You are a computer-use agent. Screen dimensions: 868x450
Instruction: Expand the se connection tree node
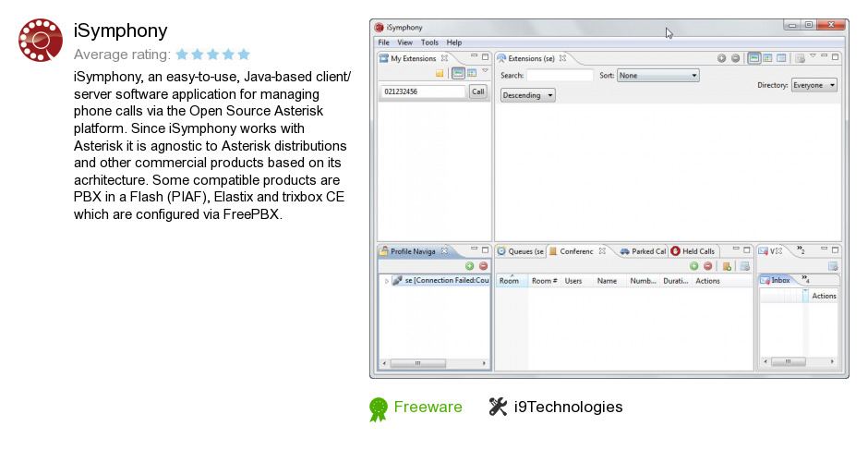click(386, 281)
